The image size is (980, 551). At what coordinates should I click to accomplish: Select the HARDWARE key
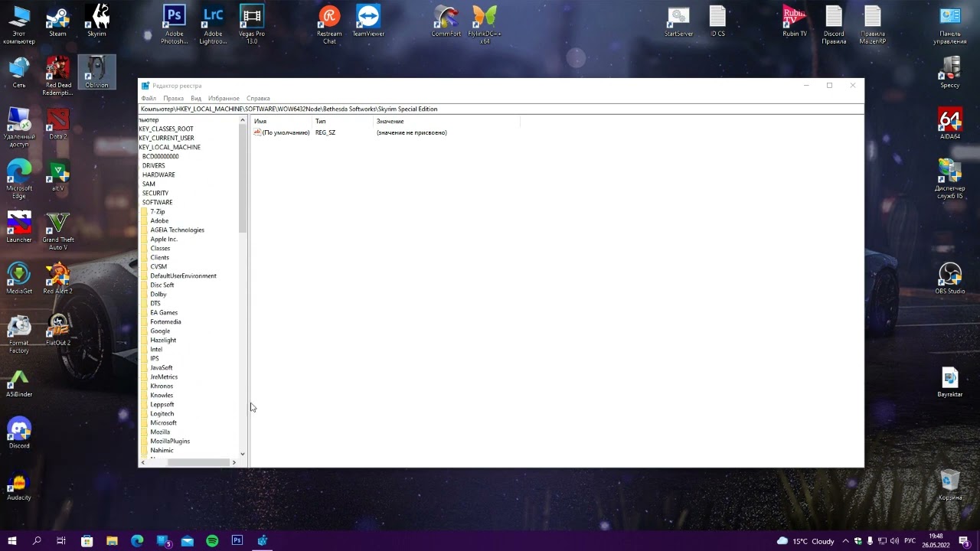coord(158,174)
